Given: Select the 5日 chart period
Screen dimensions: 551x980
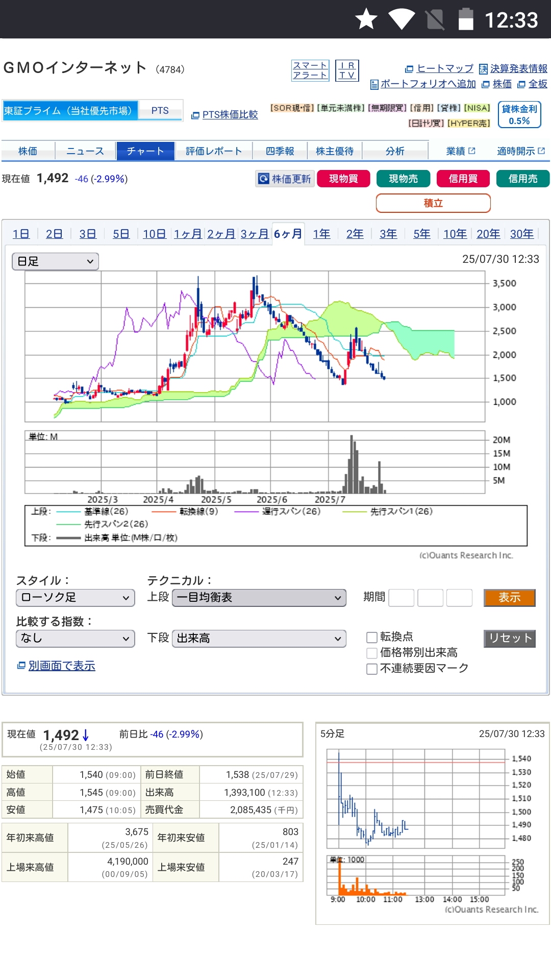Looking at the screenshot, I should coord(121,234).
